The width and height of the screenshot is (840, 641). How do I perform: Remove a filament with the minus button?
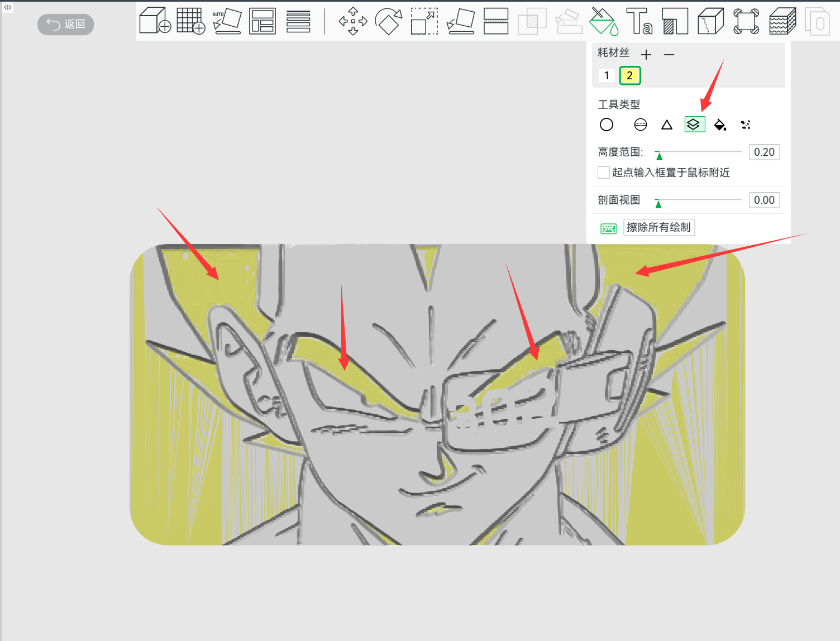coord(669,54)
